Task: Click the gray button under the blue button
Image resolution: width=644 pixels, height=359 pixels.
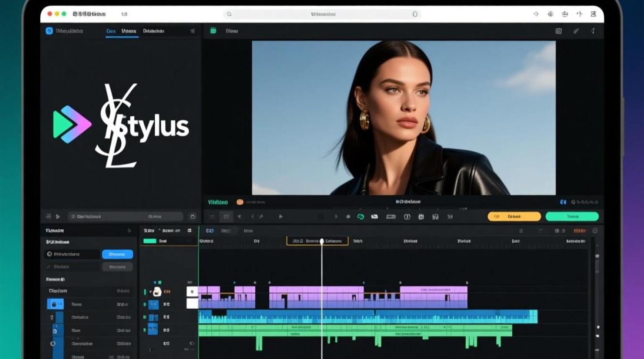Action: pos(117,267)
